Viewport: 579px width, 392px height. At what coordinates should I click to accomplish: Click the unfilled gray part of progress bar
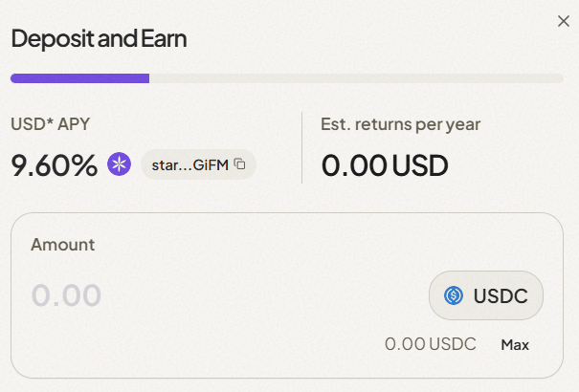point(356,78)
